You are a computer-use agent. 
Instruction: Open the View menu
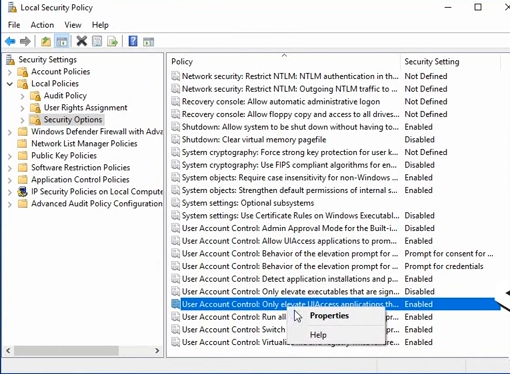coord(73,25)
